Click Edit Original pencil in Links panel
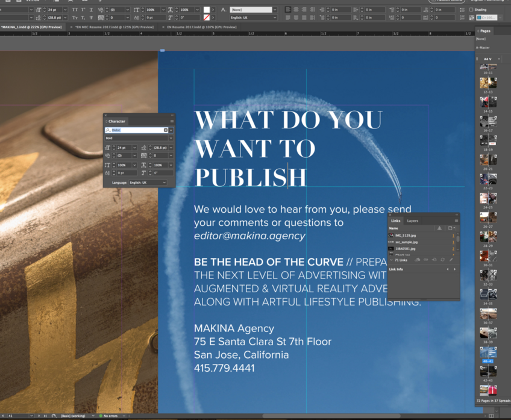The height and width of the screenshot is (420, 511). tap(451, 260)
